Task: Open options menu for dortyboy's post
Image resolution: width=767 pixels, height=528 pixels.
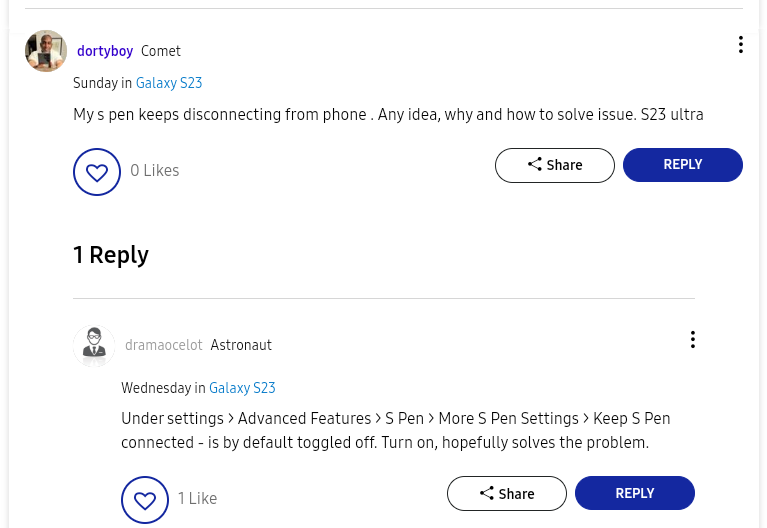Action: tap(740, 45)
